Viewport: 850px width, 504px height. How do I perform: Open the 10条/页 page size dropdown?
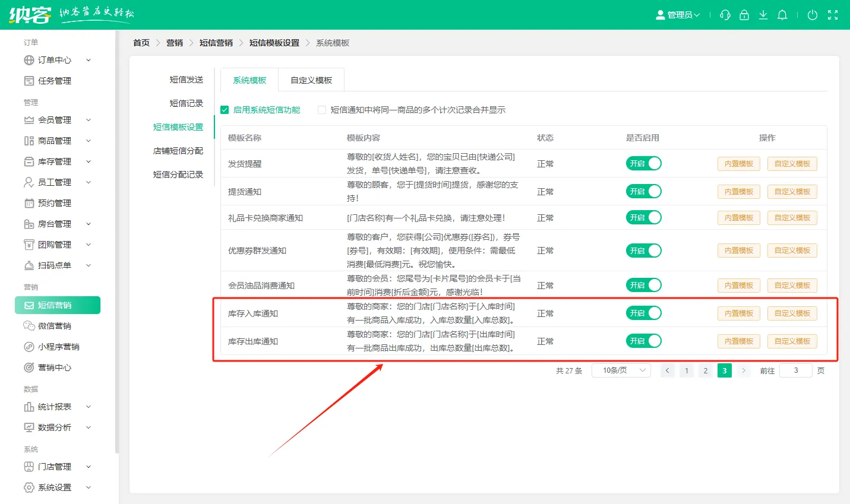pyautogui.click(x=621, y=370)
